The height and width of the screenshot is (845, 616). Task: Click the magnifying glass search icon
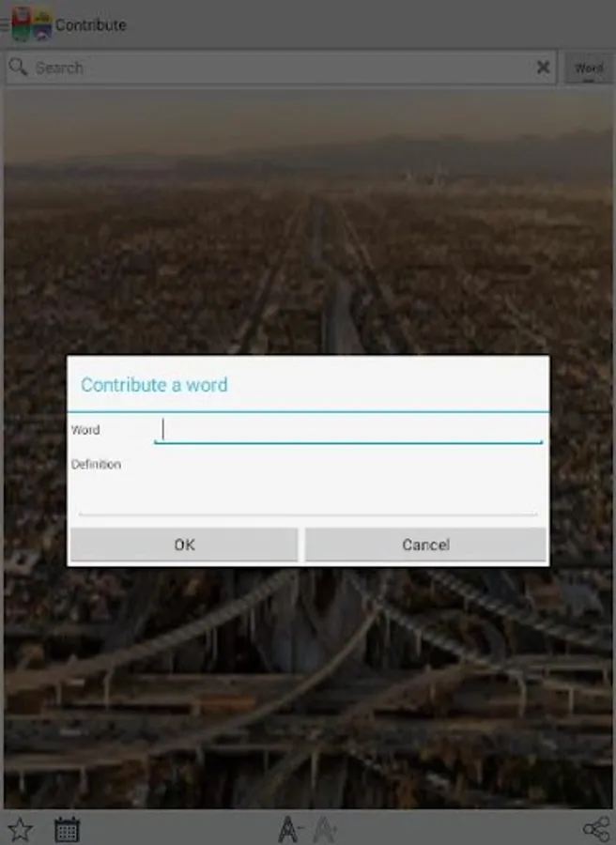click(18, 68)
